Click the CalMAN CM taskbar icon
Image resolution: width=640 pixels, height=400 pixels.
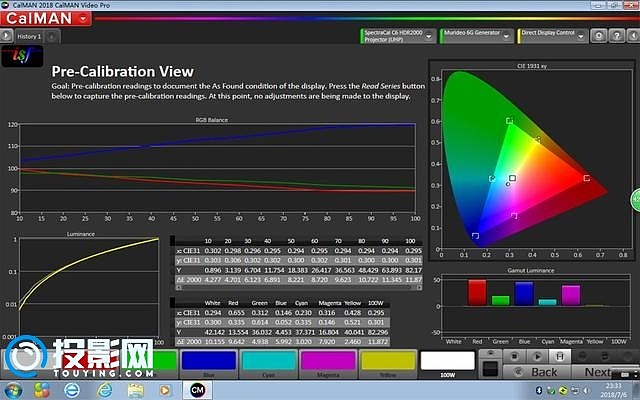pyautogui.click(x=197, y=390)
